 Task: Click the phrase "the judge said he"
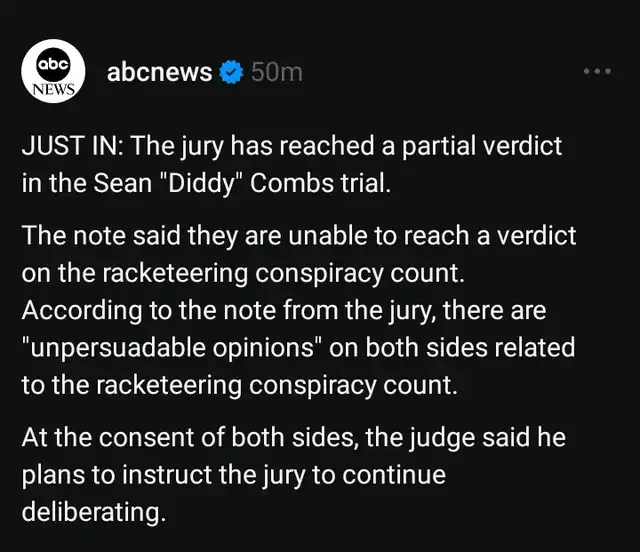466,438
